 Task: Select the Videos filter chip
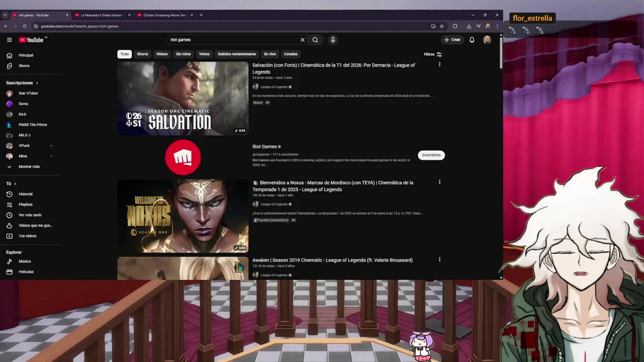click(x=162, y=54)
